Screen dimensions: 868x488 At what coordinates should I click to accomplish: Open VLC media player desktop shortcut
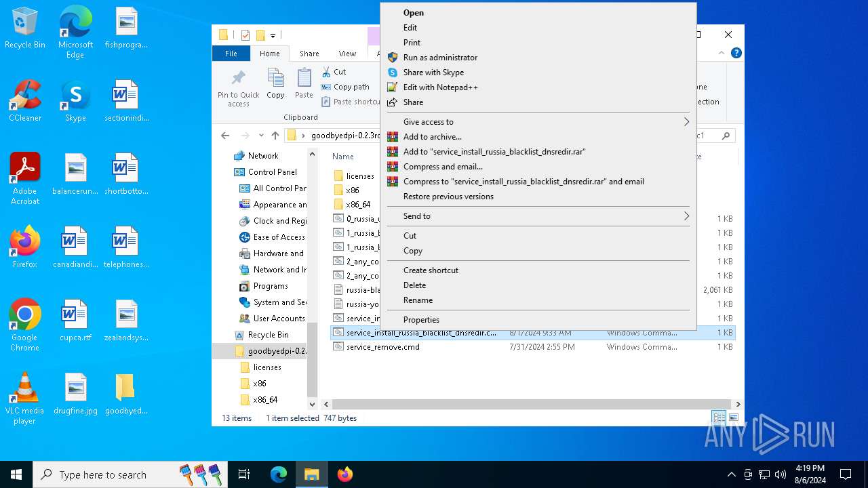[x=25, y=399]
